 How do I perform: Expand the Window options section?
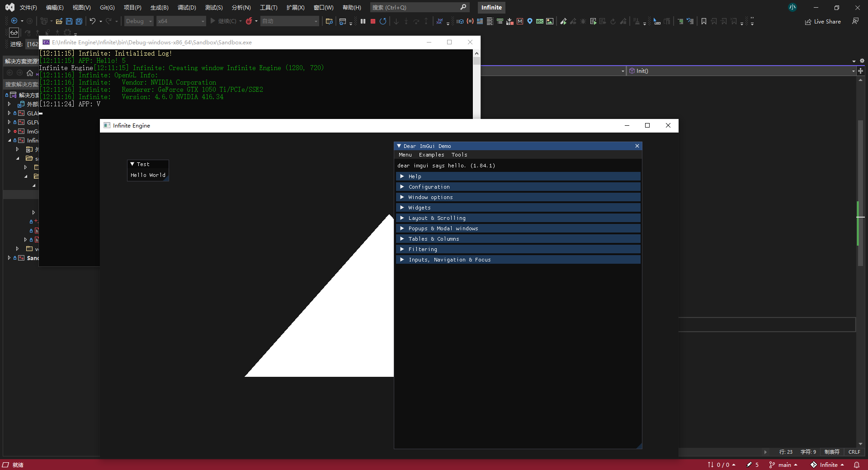518,197
